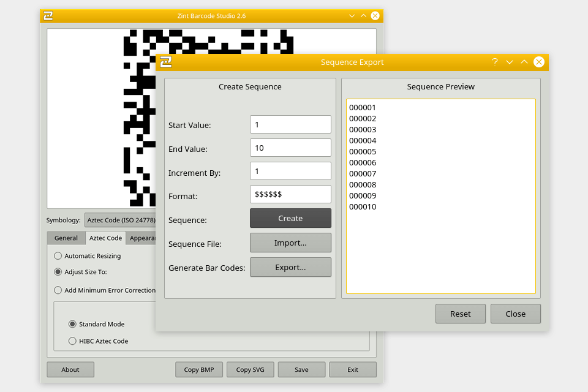This screenshot has height=392, width=588.
Task: Click the Reset button
Action: click(461, 314)
